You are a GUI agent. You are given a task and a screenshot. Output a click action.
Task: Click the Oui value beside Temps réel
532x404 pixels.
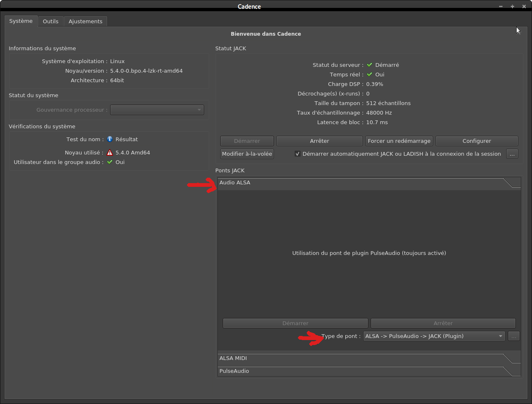click(380, 75)
